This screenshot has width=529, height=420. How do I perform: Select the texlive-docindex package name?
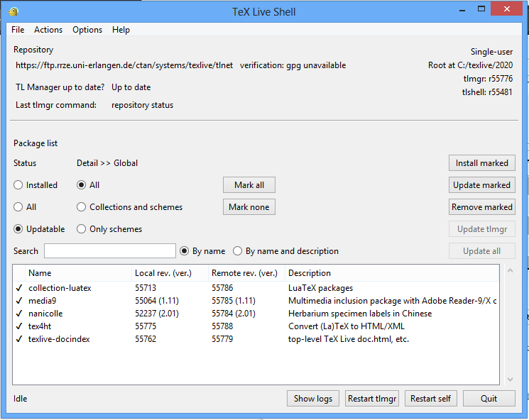59,339
